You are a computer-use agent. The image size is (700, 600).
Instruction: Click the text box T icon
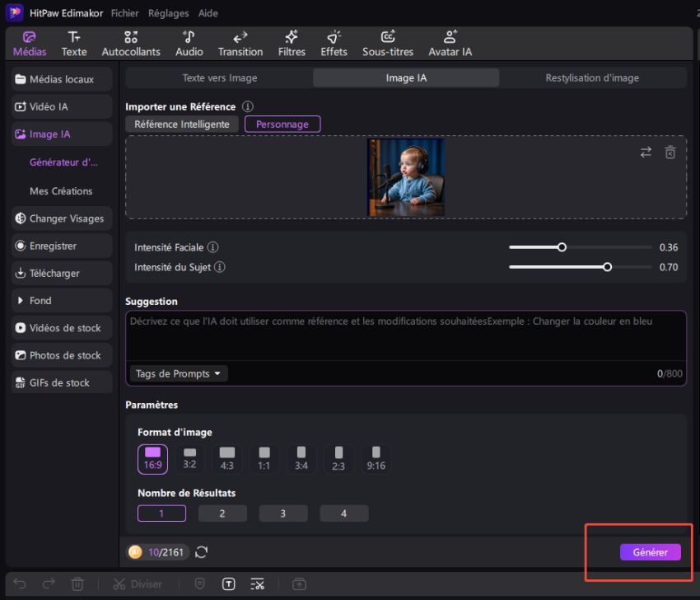(x=229, y=584)
